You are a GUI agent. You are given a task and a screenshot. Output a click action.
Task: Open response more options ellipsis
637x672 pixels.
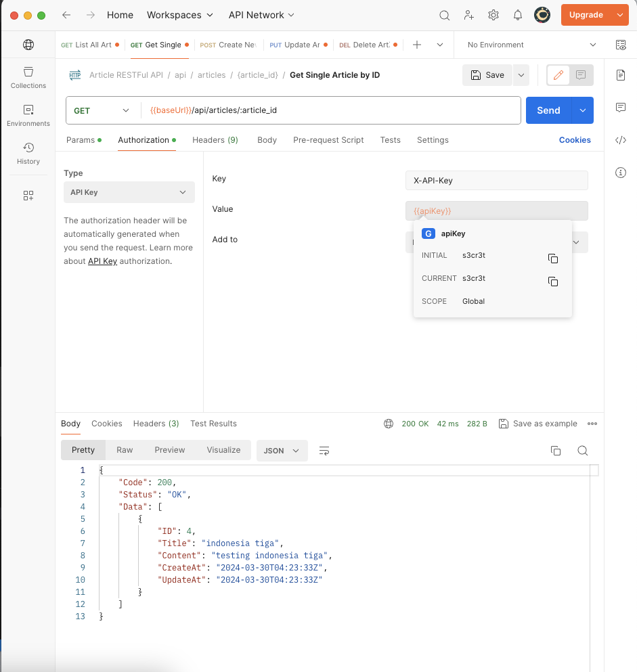[592, 424]
